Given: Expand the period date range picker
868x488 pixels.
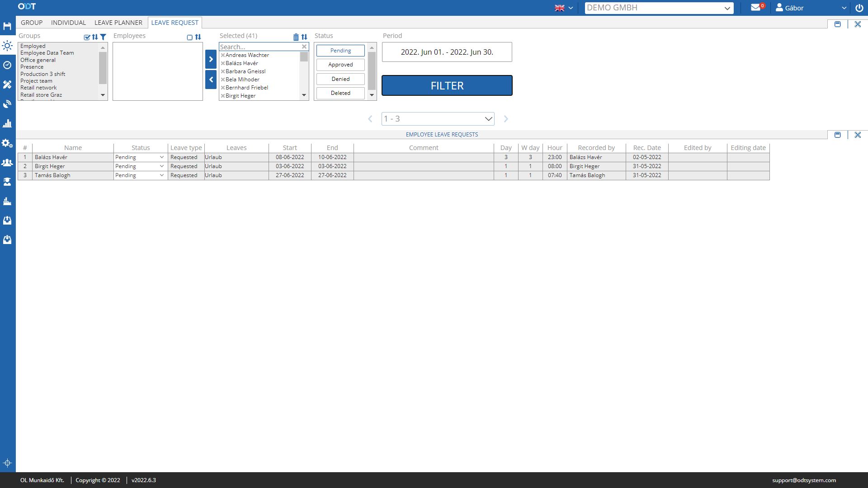Looking at the screenshot, I should (x=447, y=52).
